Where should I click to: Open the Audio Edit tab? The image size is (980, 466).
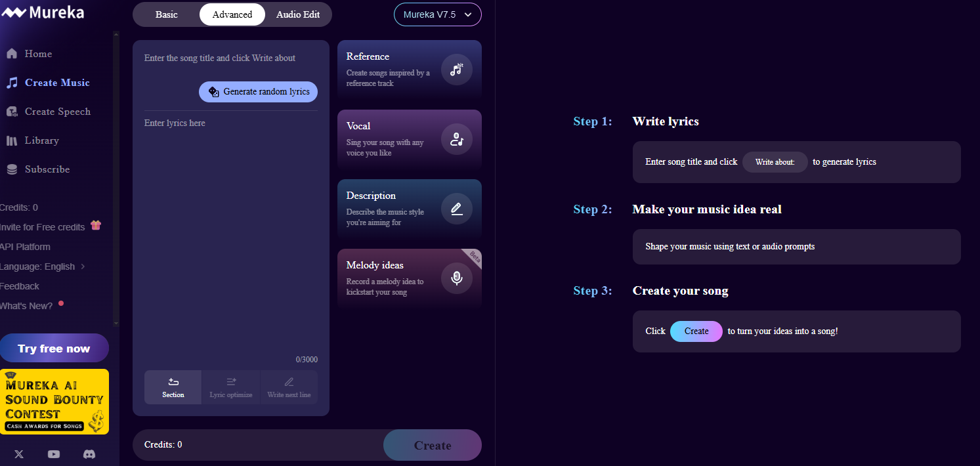(297, 14)
